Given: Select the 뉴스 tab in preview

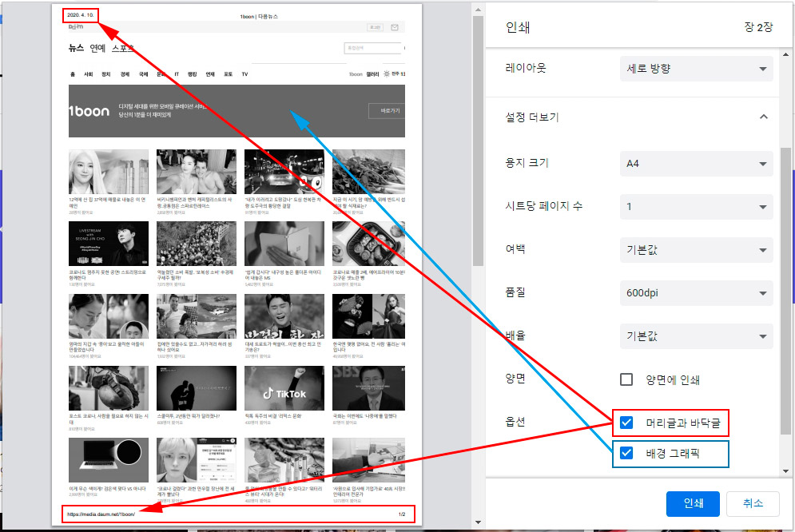Looking at the screenshot, I should [76, 48].
